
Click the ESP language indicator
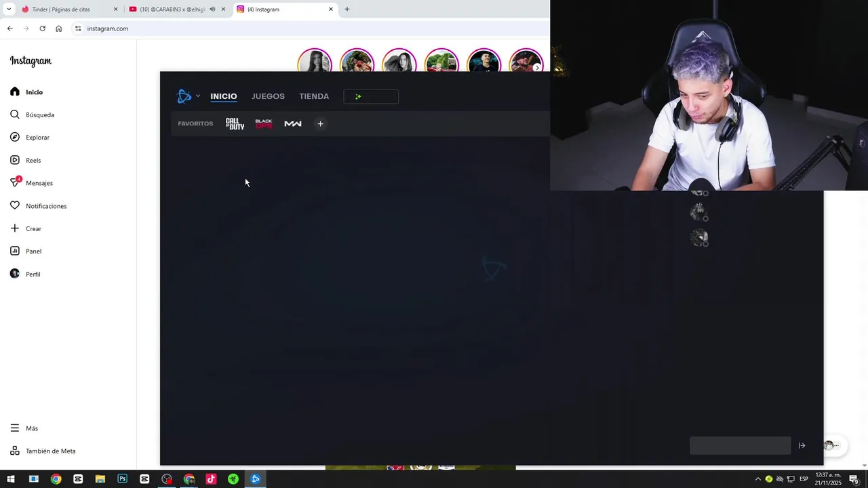pos(804,479)
